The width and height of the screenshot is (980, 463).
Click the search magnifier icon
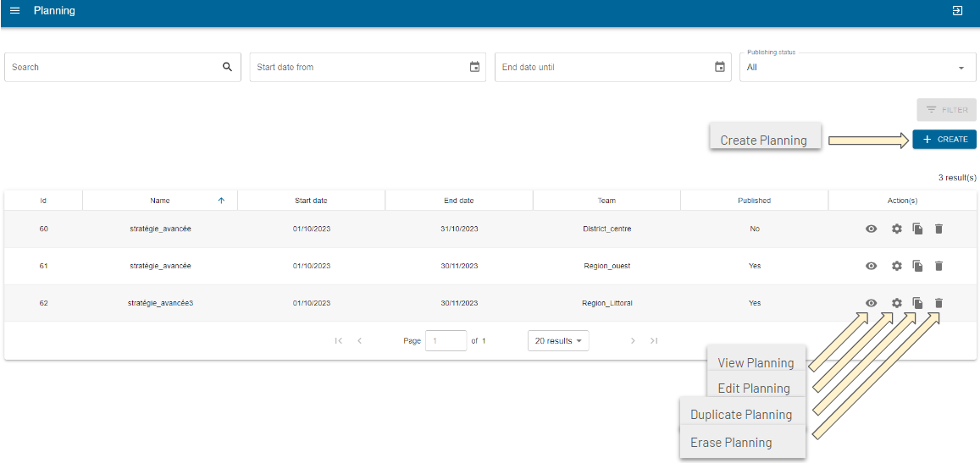(227, 67)
